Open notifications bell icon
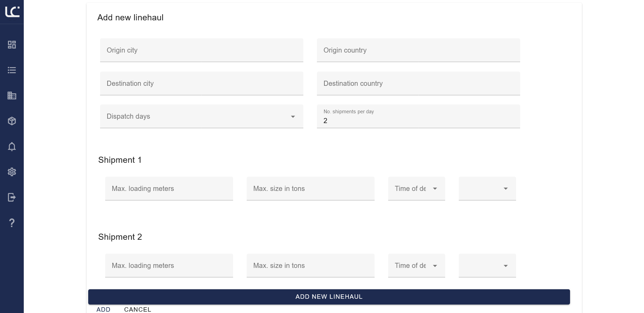Image resolution: width=644 pixels, height=313 pixels. 12,146
